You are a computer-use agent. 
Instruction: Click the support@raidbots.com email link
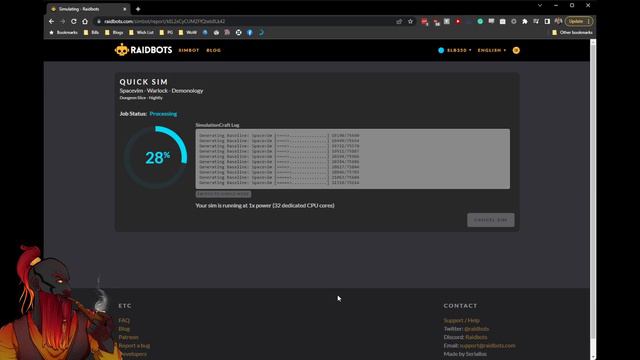[487, 346]
